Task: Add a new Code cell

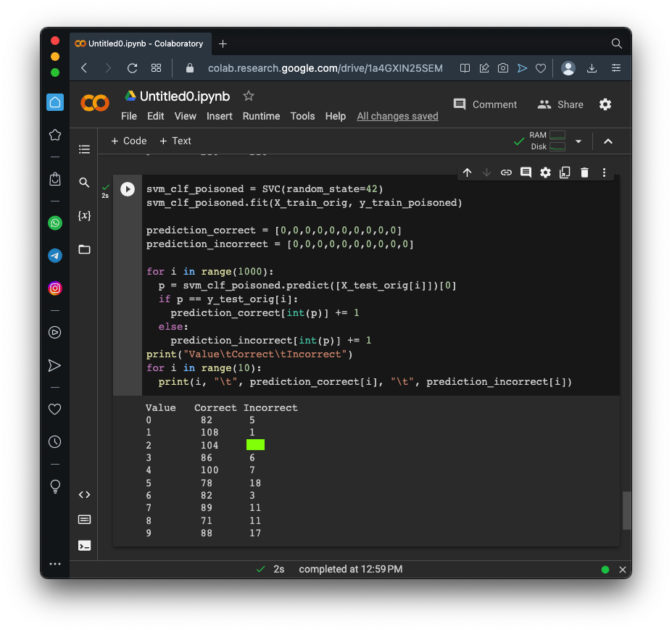Action: [128, 141]
